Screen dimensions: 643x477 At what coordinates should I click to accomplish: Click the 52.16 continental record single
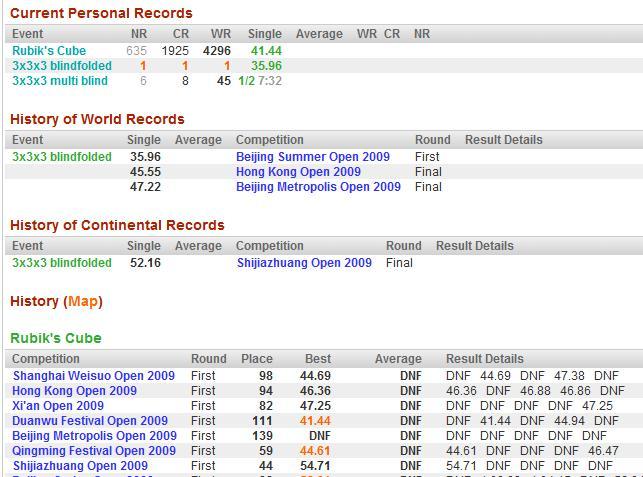[x=145, y=262]
